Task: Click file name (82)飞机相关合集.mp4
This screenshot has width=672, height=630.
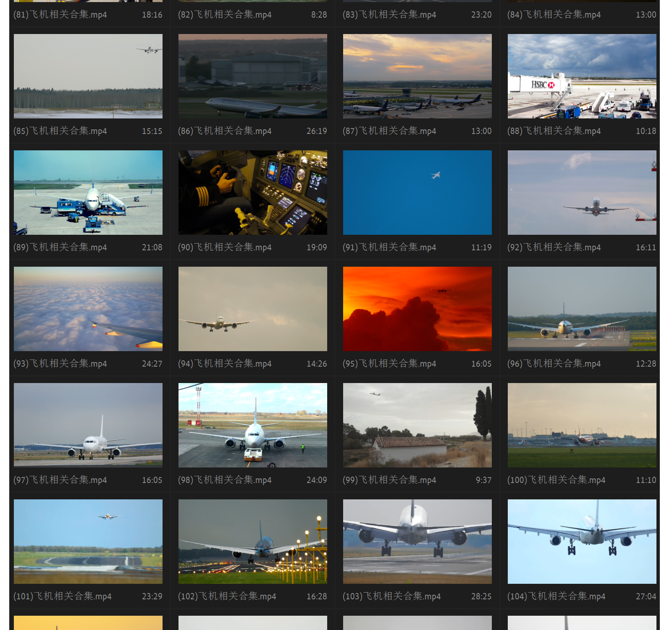Action: (x=225, y=15)
